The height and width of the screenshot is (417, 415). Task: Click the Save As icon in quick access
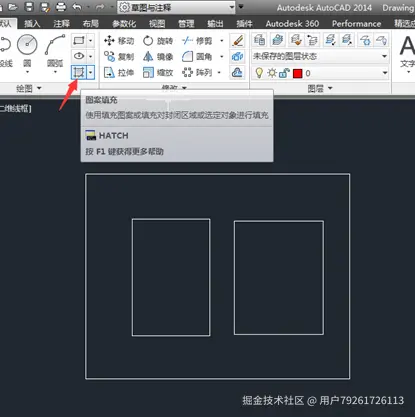pos(45,7)
